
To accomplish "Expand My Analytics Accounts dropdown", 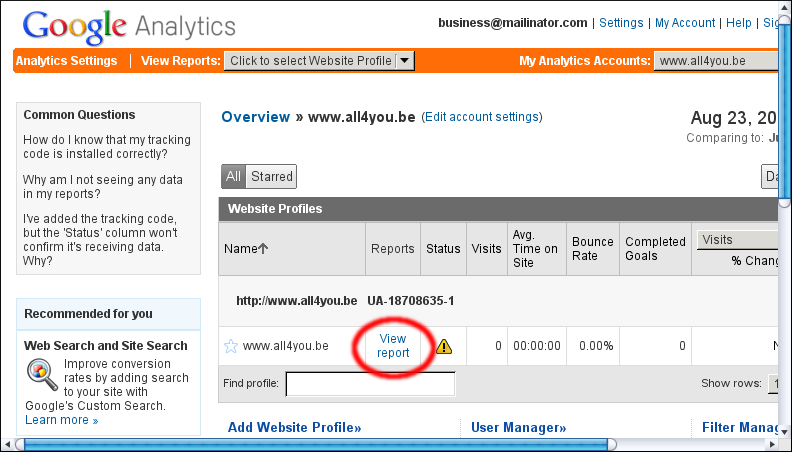I will 716,61.
